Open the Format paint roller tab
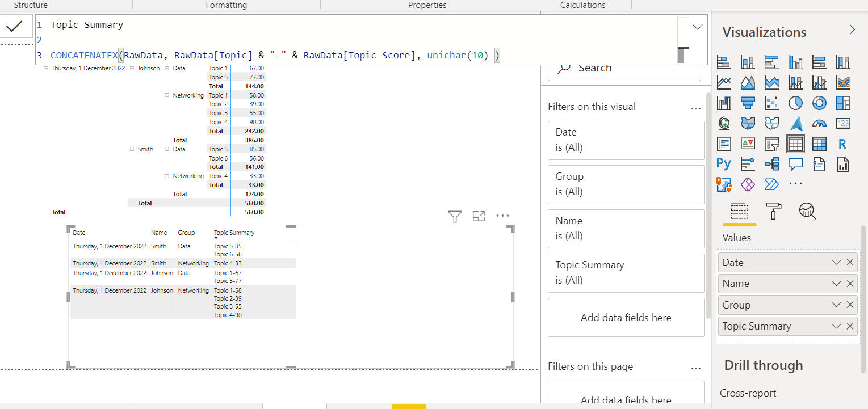Image resolution: width=868 pixels, height=409 pixels. [x=773, y=211]
